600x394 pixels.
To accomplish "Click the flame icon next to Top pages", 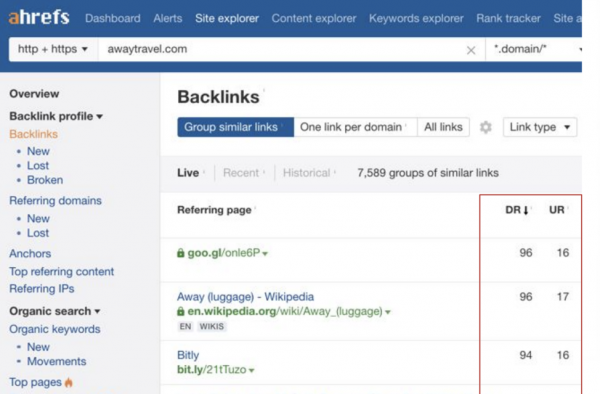I will (69, 382).
